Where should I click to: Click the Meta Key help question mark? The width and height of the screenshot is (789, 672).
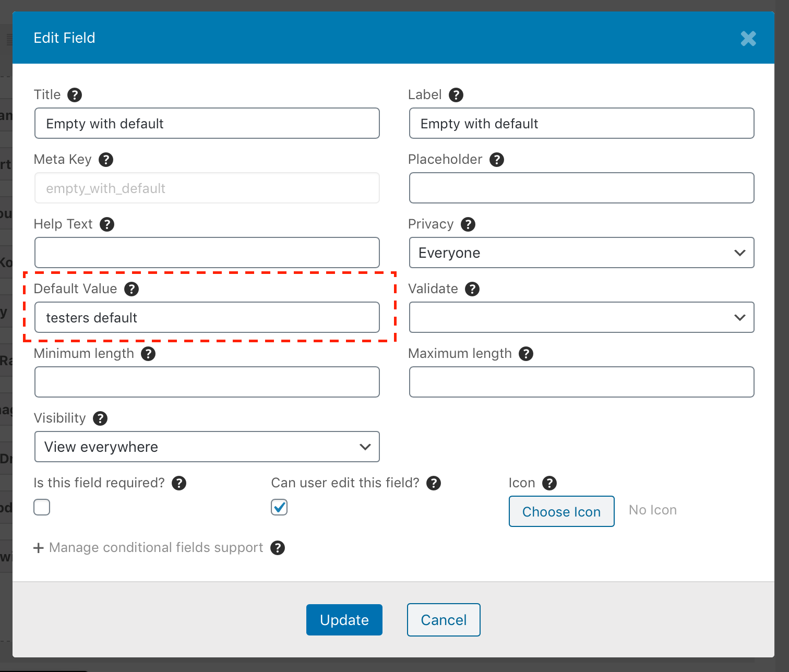coord(106,160)
